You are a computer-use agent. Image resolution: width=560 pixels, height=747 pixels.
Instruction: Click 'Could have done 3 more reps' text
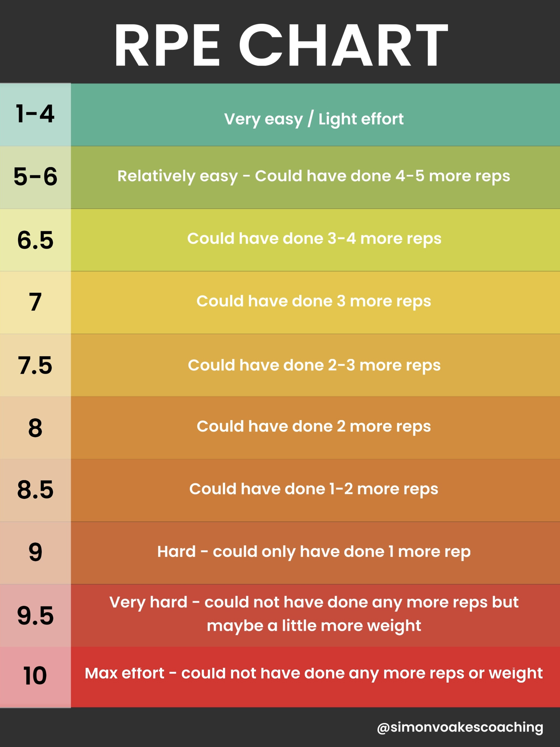click(314, 301)
